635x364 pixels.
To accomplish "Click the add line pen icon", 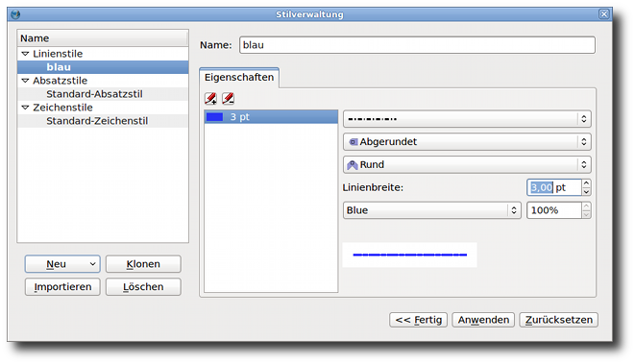I will [210, 98].
